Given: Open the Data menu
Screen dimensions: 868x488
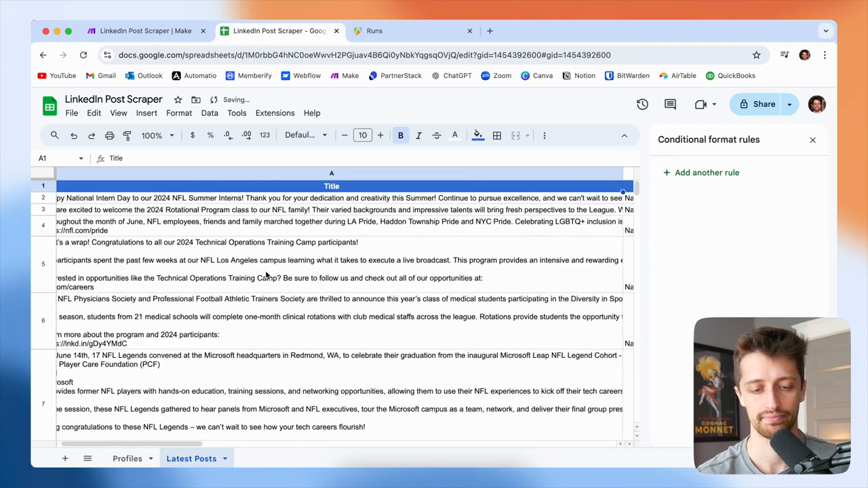Looking at the screenshot, I should 210,113.
